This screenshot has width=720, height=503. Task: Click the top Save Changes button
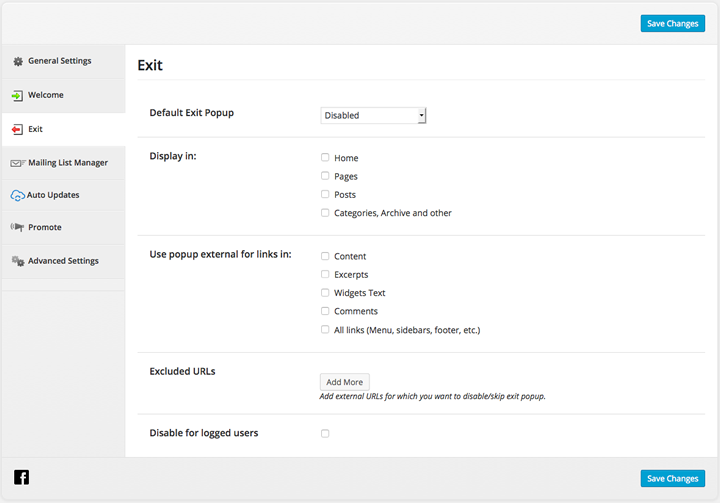pyautogui.click(x=673, y=23)
